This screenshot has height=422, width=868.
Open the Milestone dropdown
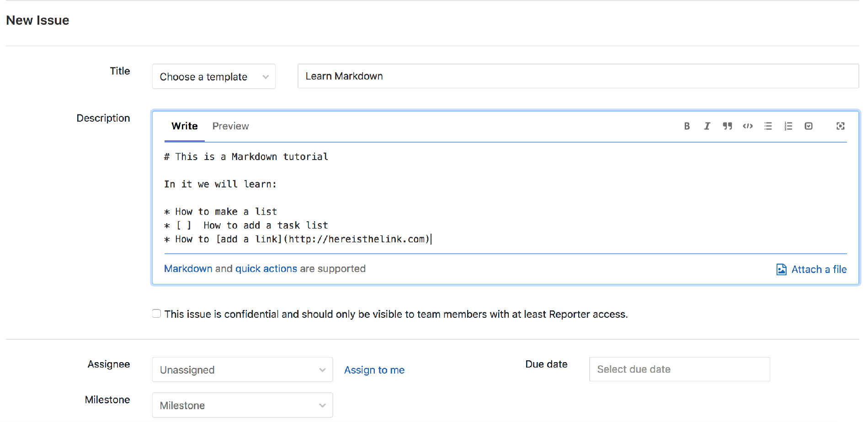coord(242,405)
